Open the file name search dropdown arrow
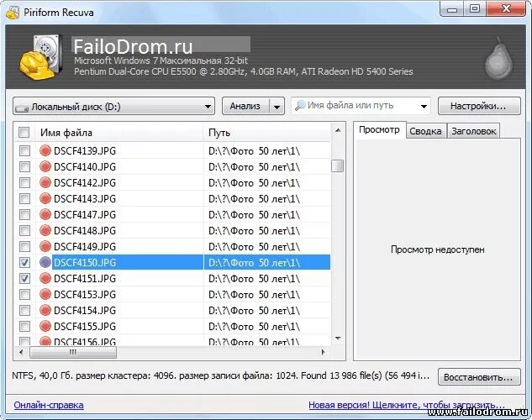The width and height of the screenshot is (532, 420). click(x=424, y=106)
